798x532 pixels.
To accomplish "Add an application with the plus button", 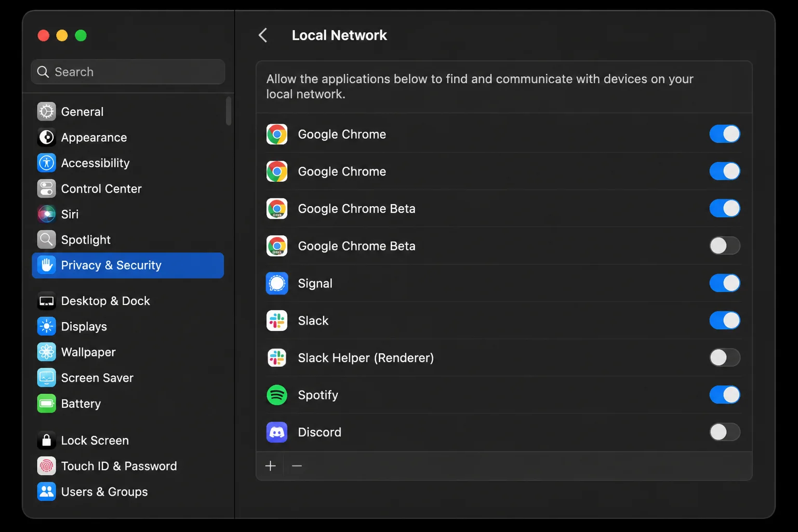I will [x=270, y=466].
